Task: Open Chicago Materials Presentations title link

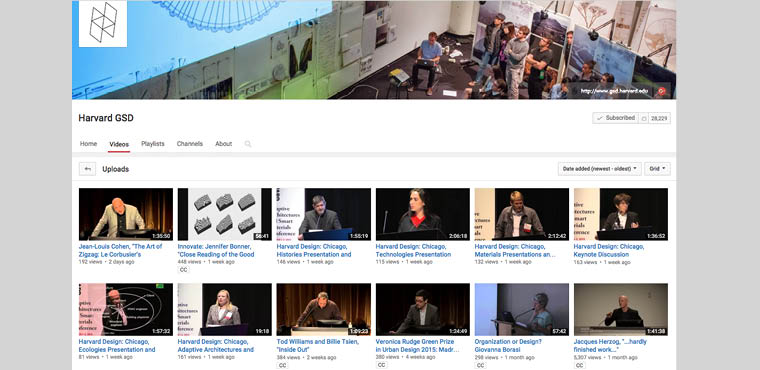Action: (x=515, y=250)
